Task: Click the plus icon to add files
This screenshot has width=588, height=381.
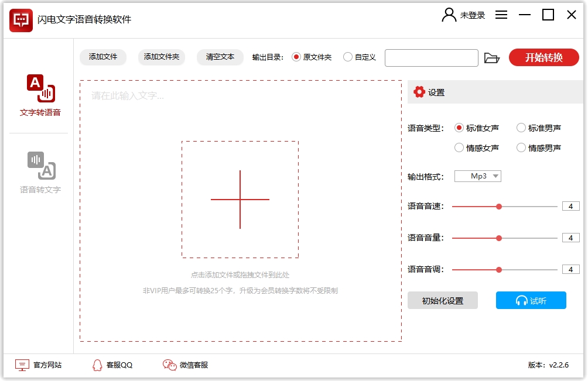Action: click(x=240, y=200)
